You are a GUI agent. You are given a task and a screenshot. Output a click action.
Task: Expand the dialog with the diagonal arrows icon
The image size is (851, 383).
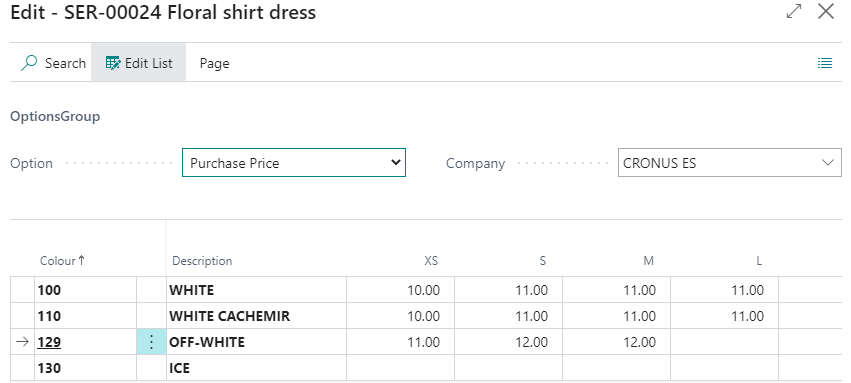(x=794, y=11)
